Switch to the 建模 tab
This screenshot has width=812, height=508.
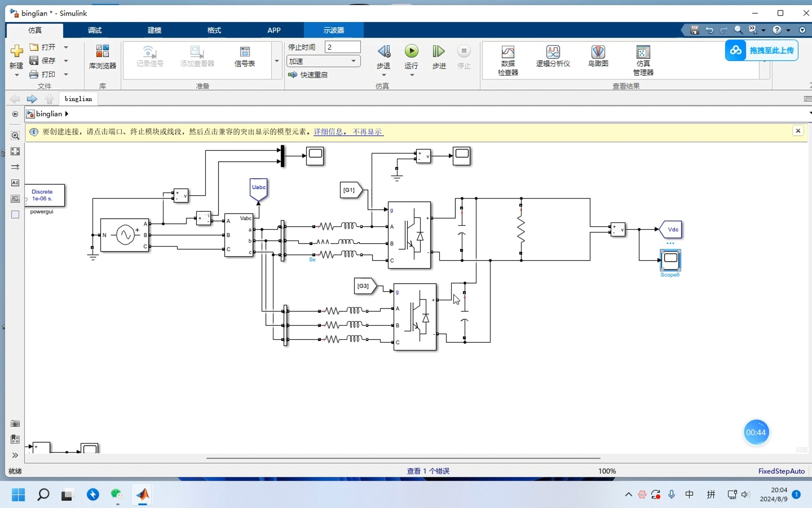point(154,30)
